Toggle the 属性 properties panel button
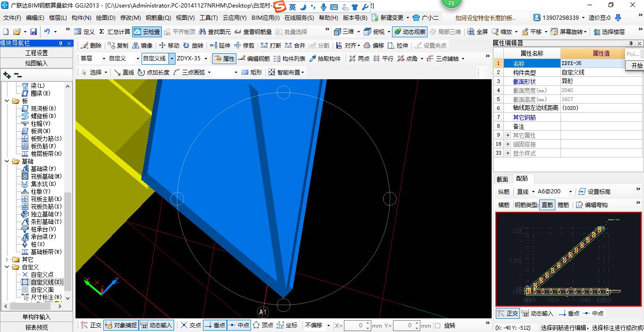 pos(225,59)
